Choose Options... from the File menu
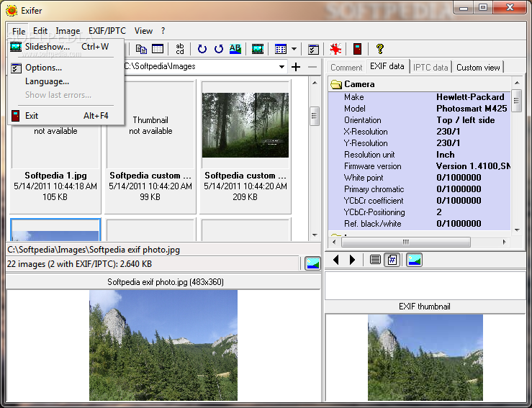The width and height of the screenshot is (532, 408). click(x=43, y=68)
